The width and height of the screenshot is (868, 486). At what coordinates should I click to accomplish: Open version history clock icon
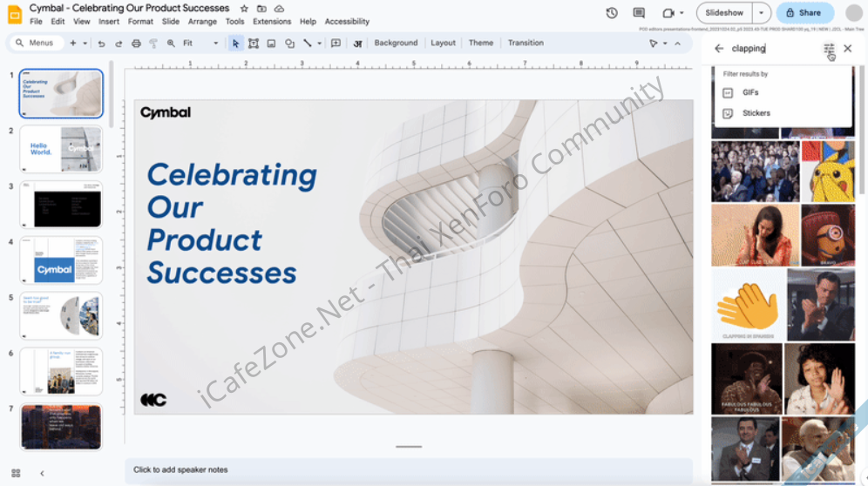pyautogui.click(x=612, y=13)
